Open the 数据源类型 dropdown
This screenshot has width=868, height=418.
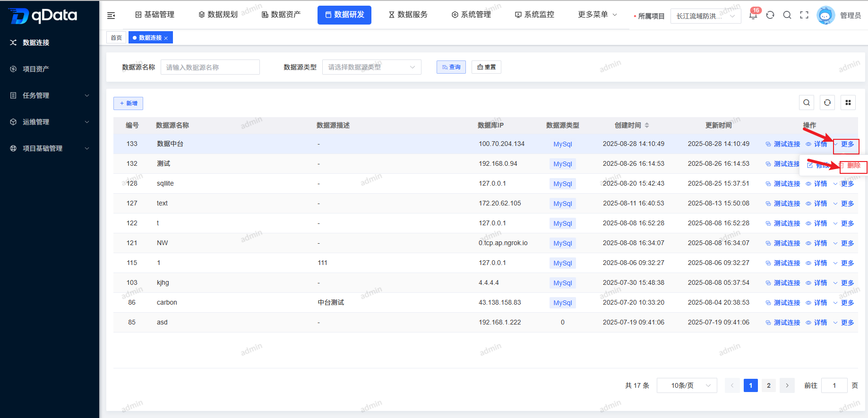(371, 67)
